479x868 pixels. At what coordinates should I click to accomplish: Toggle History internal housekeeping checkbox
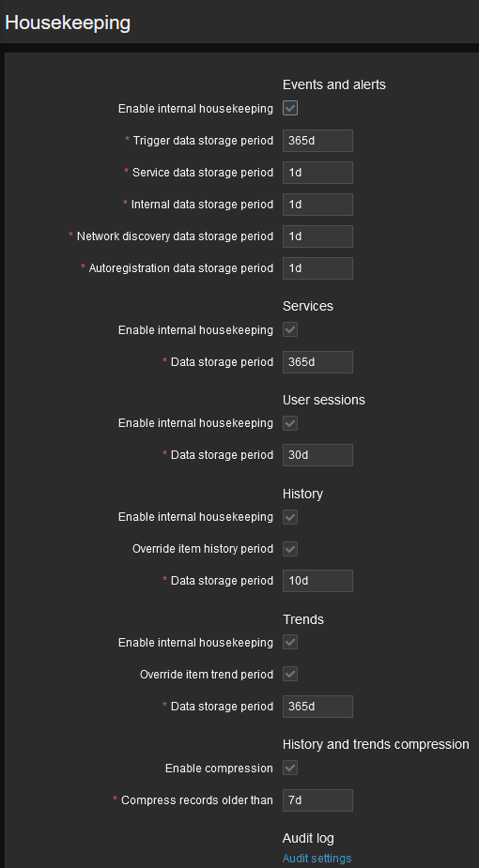pos(290,517)
